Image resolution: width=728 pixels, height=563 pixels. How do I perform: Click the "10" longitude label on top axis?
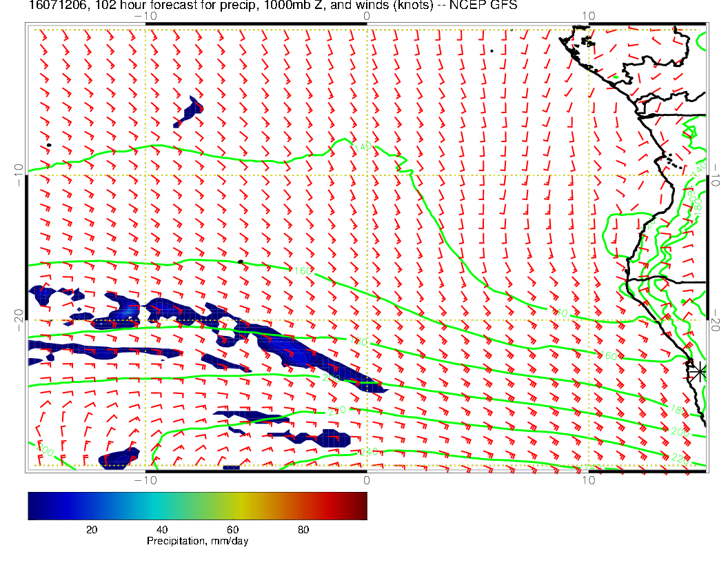[589, 16]
